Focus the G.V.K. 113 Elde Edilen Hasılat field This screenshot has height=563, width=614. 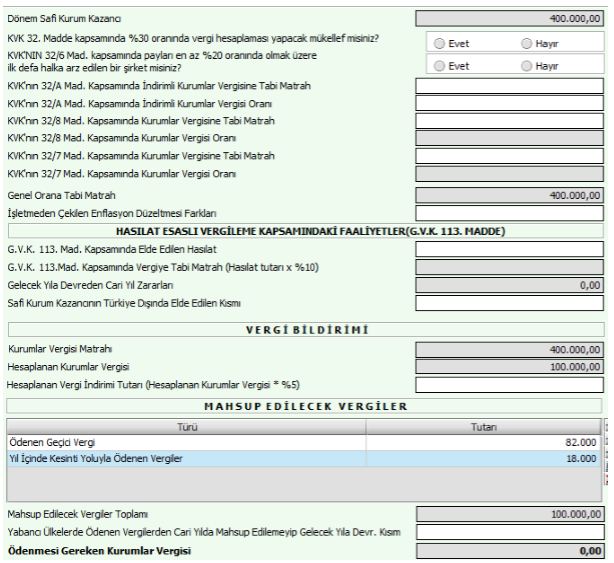pos(509,249)
